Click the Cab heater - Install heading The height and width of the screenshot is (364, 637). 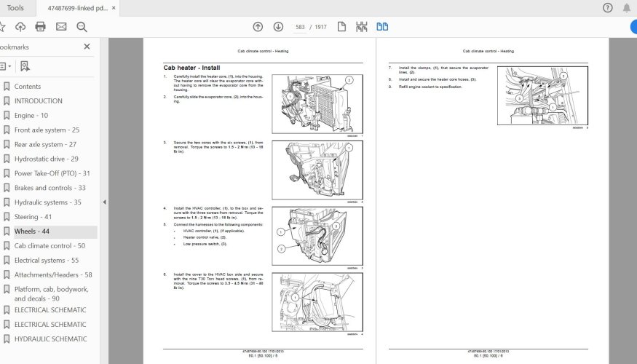click(x=191, y=68)
